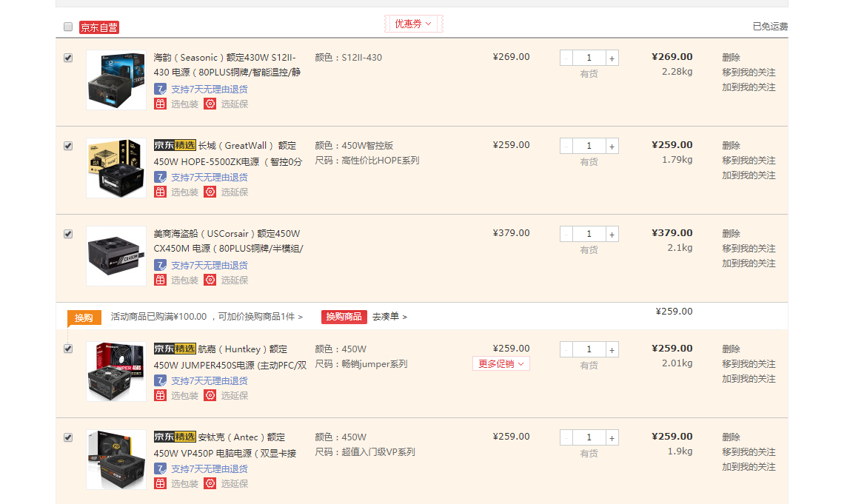Delete the GreatWall item via 删除
This screenshot has width=850, height=504.
click(731, 146)
